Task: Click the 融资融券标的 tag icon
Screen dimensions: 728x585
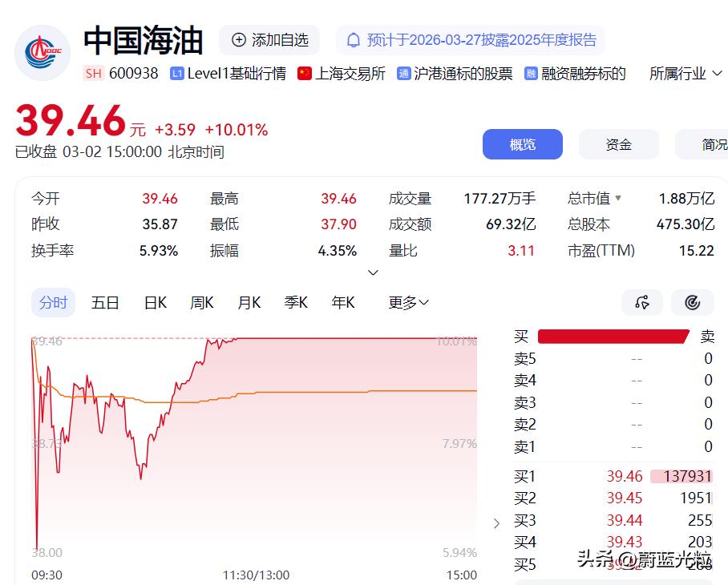Action: tap(531, 73)
